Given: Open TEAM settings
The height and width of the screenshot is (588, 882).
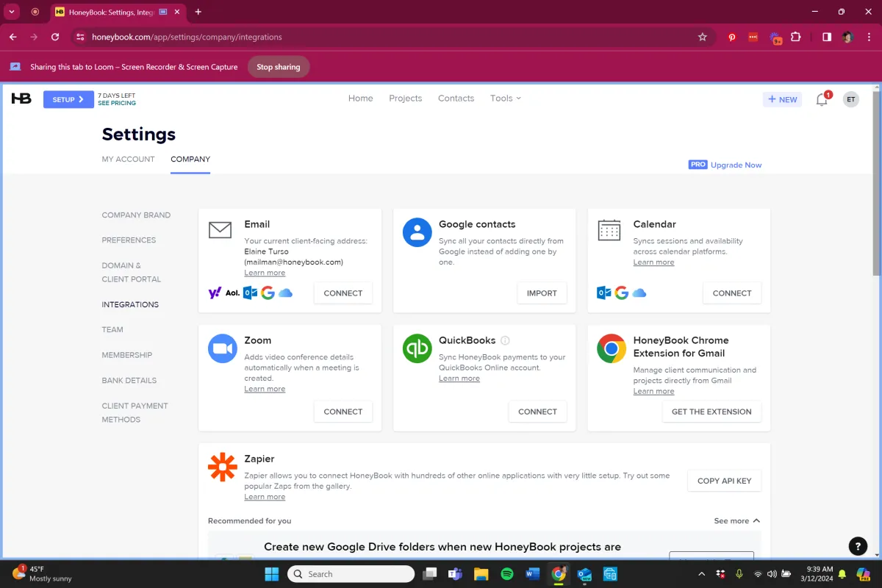Looking at the screenshot, I should pos(112,330).
